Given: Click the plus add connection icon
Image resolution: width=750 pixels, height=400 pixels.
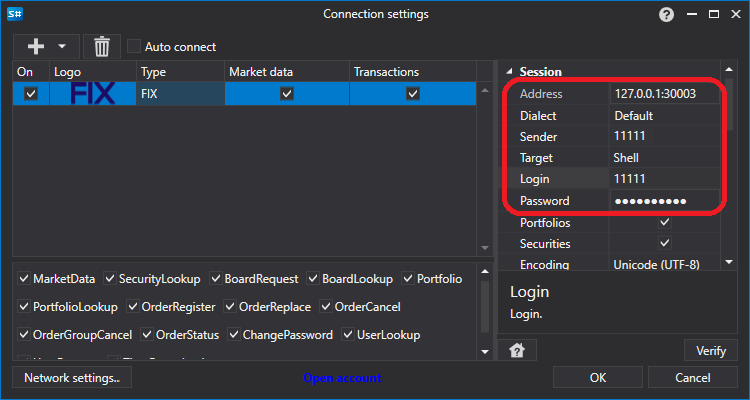Looking at the screenshot, I should click(x=36, y=46).
